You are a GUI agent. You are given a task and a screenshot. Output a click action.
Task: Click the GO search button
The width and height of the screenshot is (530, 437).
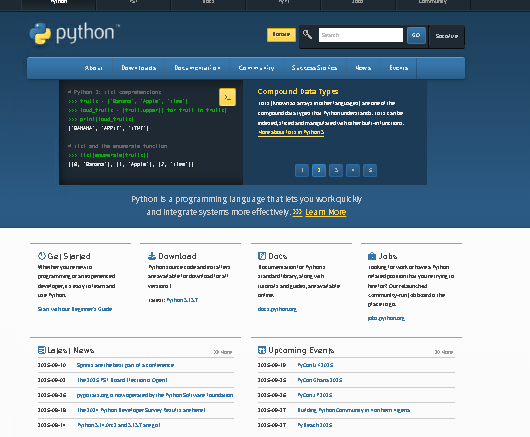pyautogui.click(x=416, y=35)
